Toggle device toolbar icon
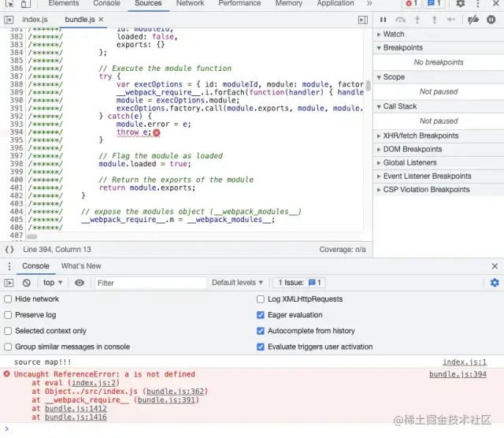 tap(26, 3)
